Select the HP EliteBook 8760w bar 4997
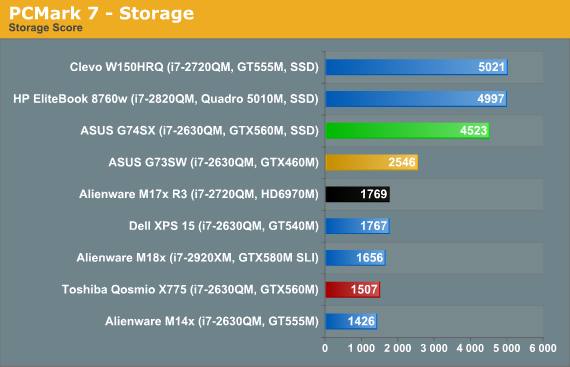The width and height of the screenshot is (570, 367). pyautogui.click(x=416, y=99)
